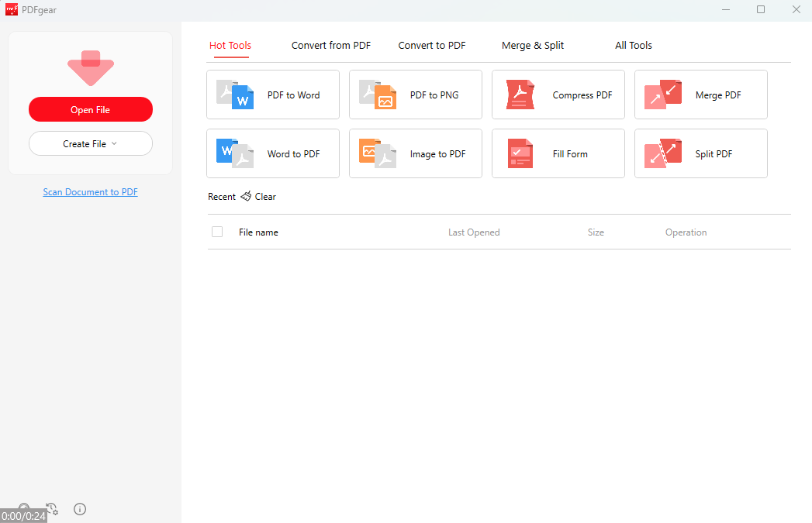
Task: Switch to the Convert from PDF tab
Action: coord(330,45)
